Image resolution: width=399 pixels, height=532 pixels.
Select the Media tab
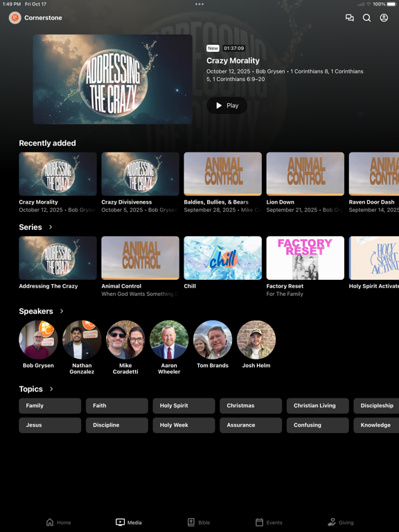pos(129,522)
